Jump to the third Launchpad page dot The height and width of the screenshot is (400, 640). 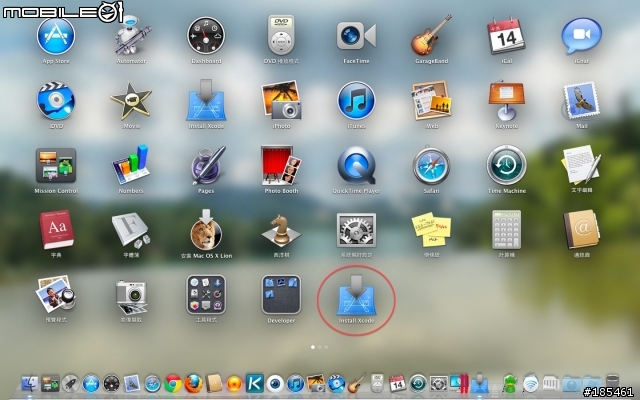326,347
